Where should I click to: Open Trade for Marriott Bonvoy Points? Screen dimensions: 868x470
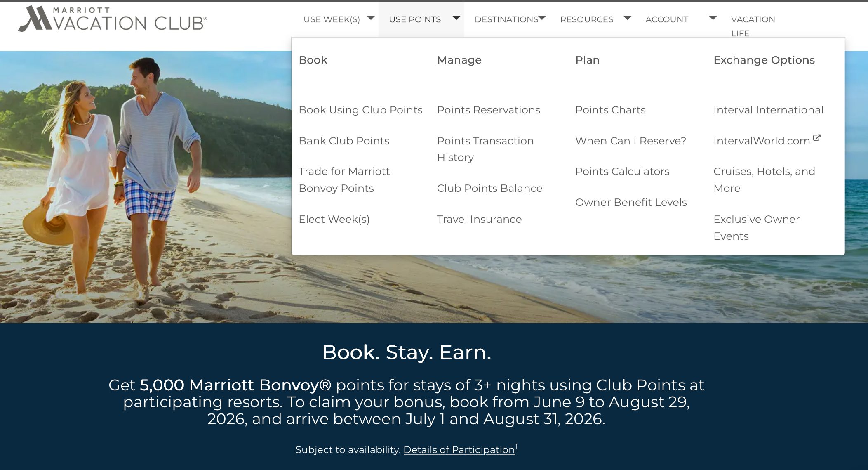[x=344, y=179]
